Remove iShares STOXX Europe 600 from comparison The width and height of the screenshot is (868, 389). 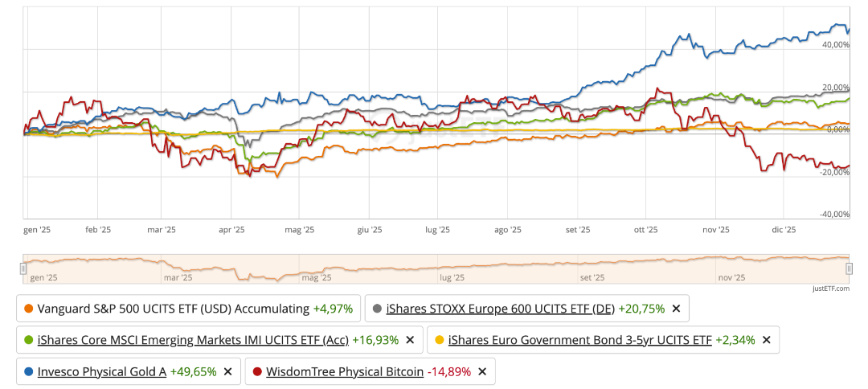point(676,309)
